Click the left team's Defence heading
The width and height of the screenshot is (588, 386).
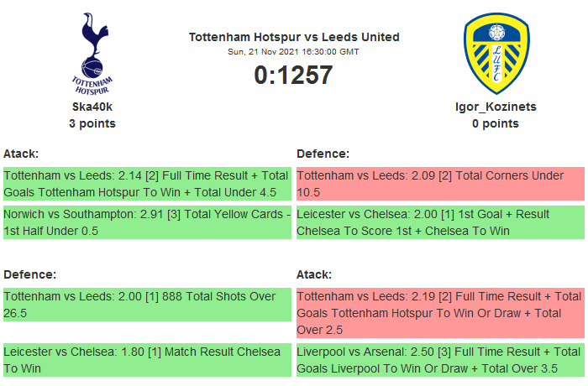[29, 274]
